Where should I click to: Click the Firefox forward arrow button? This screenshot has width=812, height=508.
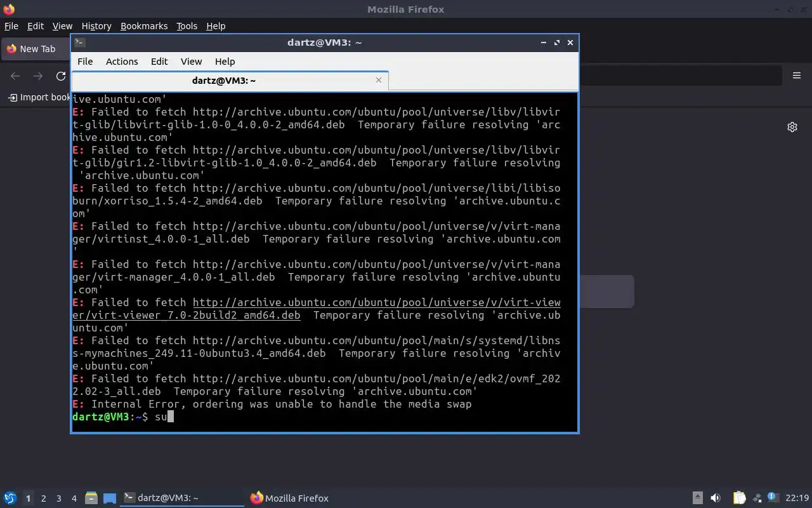[x=38, y=76]
